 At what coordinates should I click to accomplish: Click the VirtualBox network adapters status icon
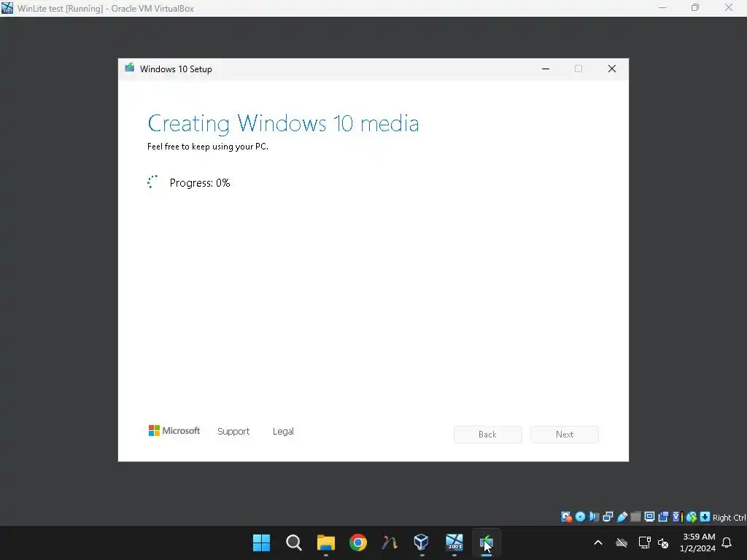(x=608, y=517)
